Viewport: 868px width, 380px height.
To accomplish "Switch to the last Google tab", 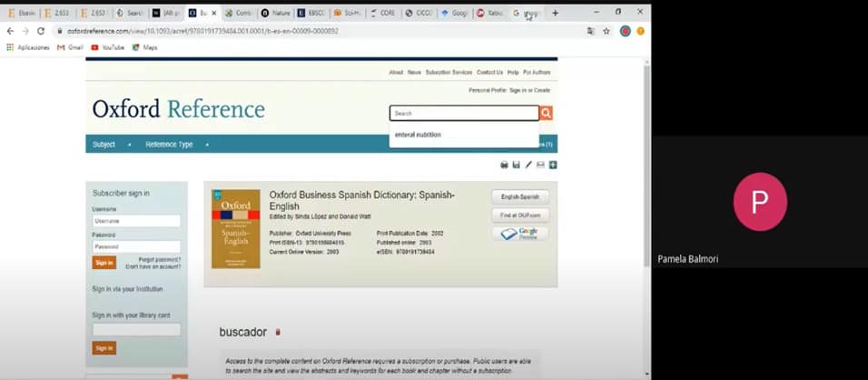I will [x=526, y=13].
